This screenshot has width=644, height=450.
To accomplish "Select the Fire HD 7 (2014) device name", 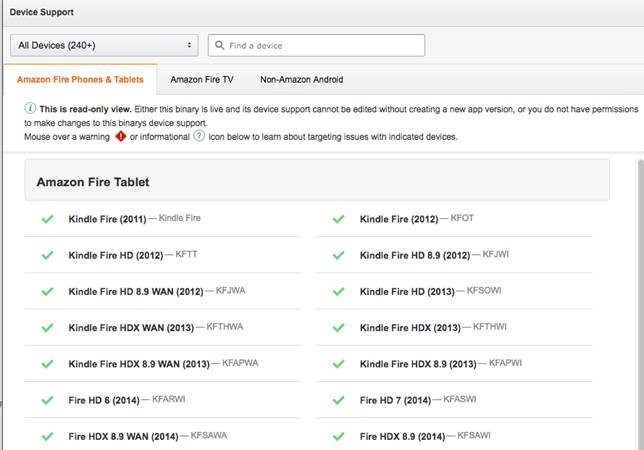I will pyautogui.click(x=395, y=399).
